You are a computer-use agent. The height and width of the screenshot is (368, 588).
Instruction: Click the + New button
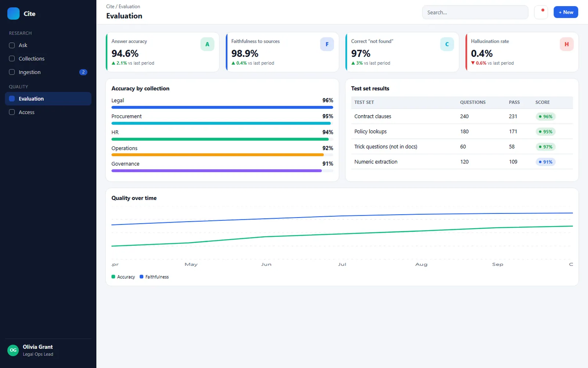tap(566, 12)
